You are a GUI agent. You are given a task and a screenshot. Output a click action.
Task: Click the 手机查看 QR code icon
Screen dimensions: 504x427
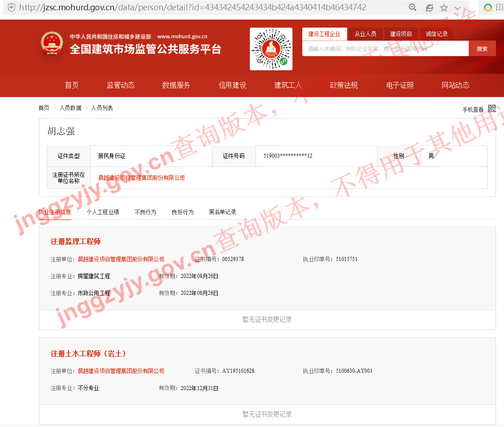[492, 109]
